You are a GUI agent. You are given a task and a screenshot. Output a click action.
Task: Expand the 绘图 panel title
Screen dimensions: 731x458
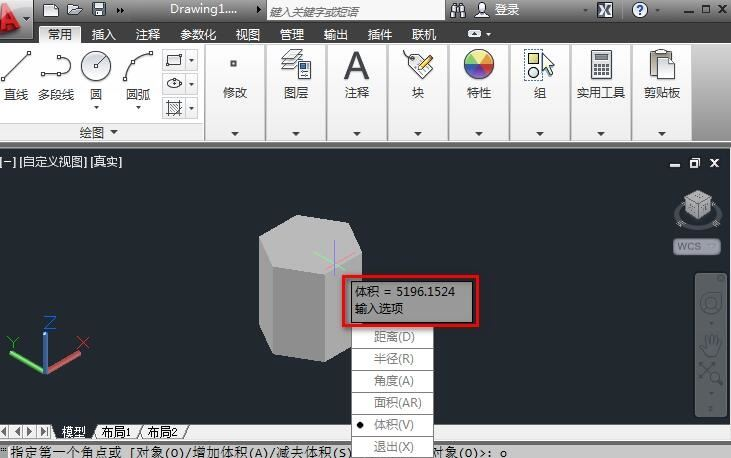[99, 132]
